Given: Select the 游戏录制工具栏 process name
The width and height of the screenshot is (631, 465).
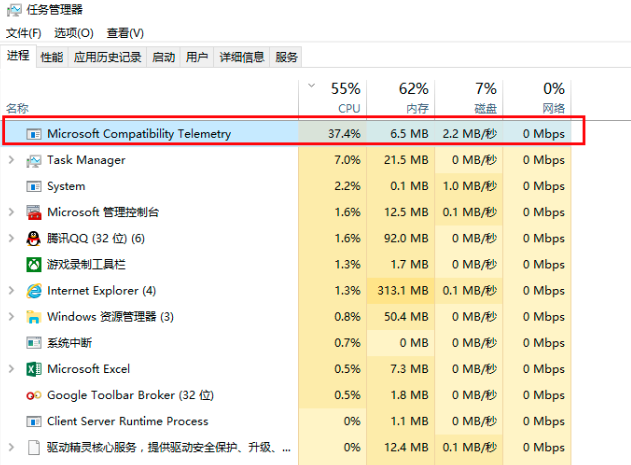Looking at the screenshot, I should pos(86,265).
